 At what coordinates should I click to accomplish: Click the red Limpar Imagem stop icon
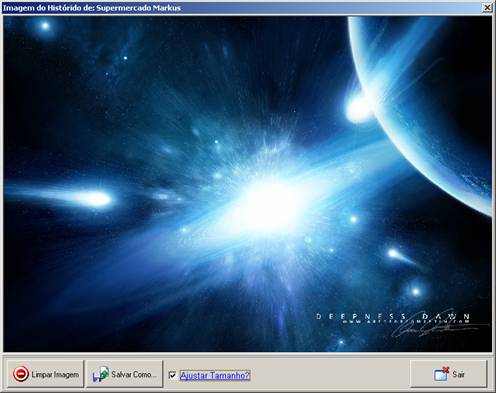tap(21, 374)
